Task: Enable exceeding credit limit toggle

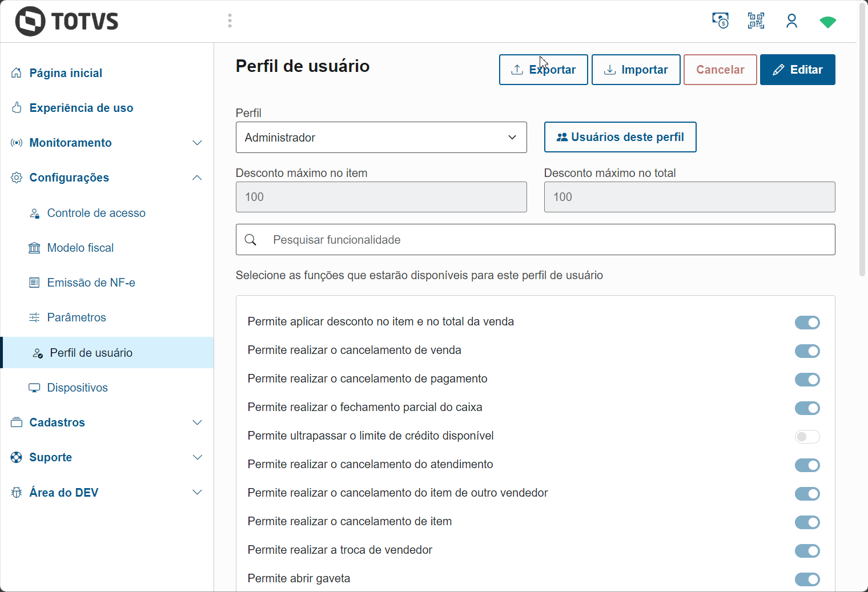Action: pyautogui.click(x=807, y=437)
